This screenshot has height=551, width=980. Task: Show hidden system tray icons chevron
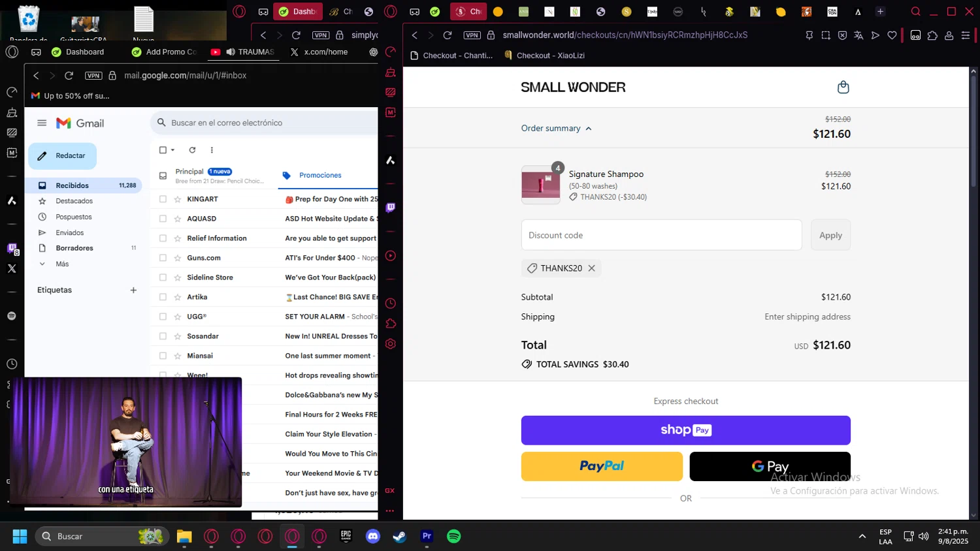[x=862, y=537]
